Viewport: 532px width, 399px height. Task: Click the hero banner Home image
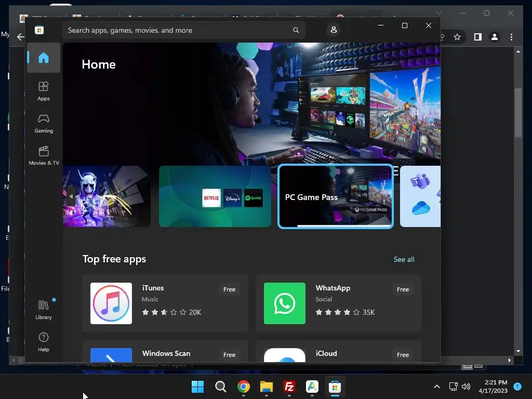coord(252,104)
